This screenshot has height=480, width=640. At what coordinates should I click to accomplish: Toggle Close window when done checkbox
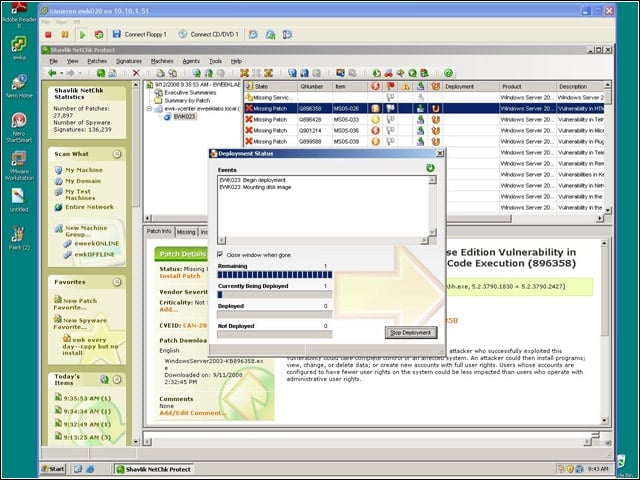click(x=220, y=254)
